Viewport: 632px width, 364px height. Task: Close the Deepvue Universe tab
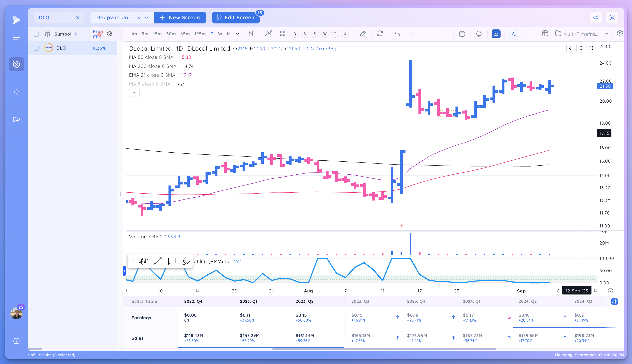[138, 17]
